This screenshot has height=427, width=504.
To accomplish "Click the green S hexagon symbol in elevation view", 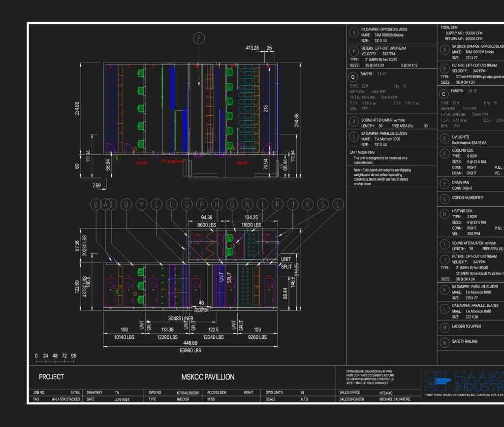I will (117, 292).
